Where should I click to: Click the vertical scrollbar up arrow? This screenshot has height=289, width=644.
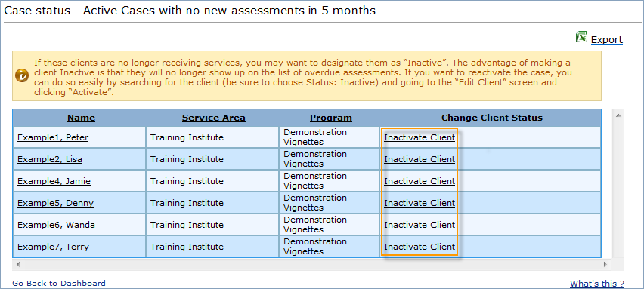[618, 116]
